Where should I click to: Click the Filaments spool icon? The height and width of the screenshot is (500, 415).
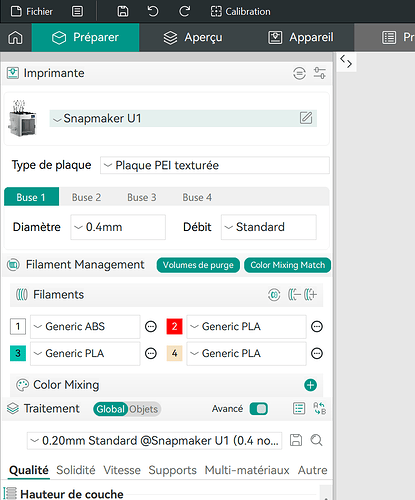pos(22,295)
